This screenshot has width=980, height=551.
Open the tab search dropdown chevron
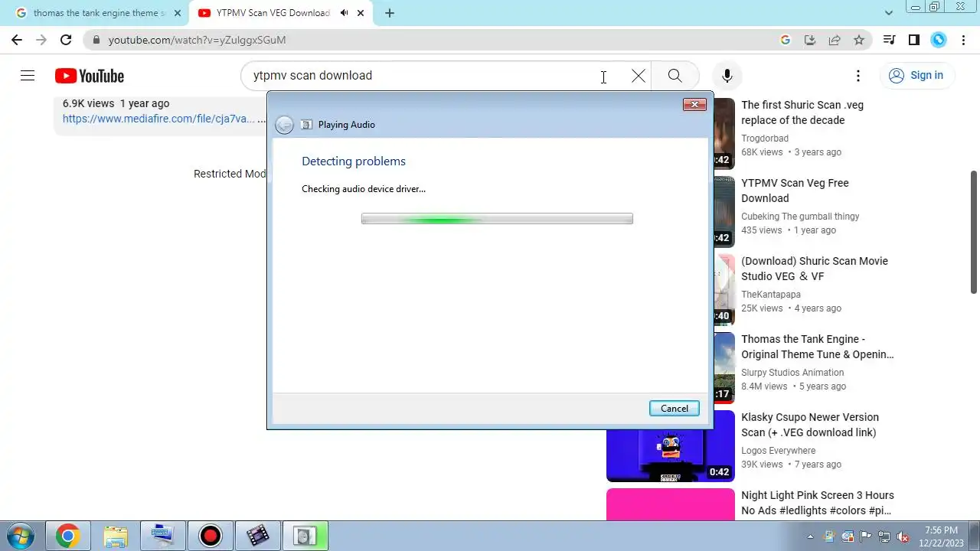(x=888, y=13)
